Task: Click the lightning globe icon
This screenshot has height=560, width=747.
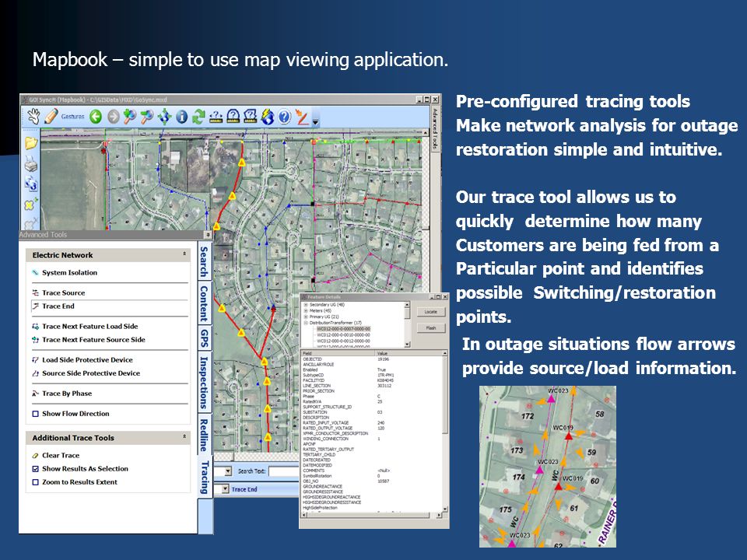Action: [267, 116]
